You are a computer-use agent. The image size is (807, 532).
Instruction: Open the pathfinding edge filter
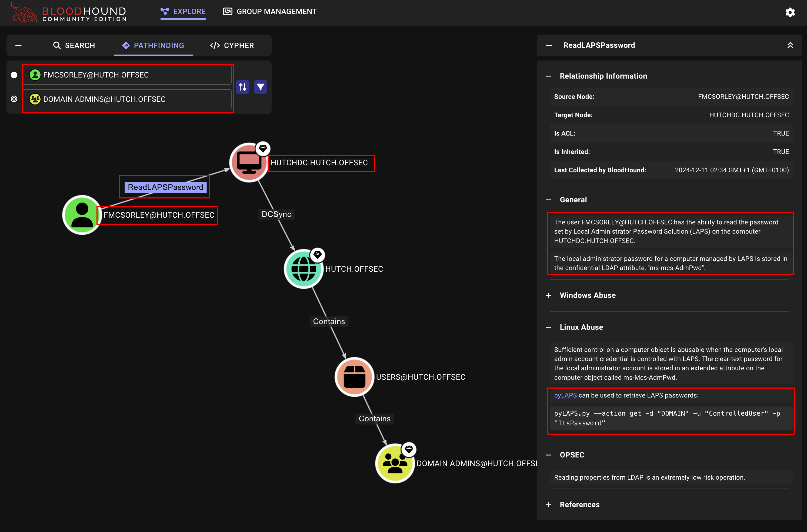pyautogui.click(x=261, y=87)
